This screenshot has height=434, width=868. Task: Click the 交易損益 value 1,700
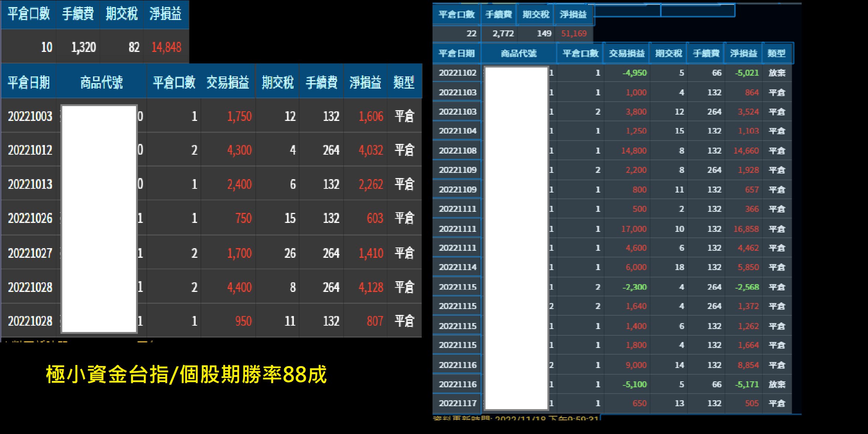point(239,253)
